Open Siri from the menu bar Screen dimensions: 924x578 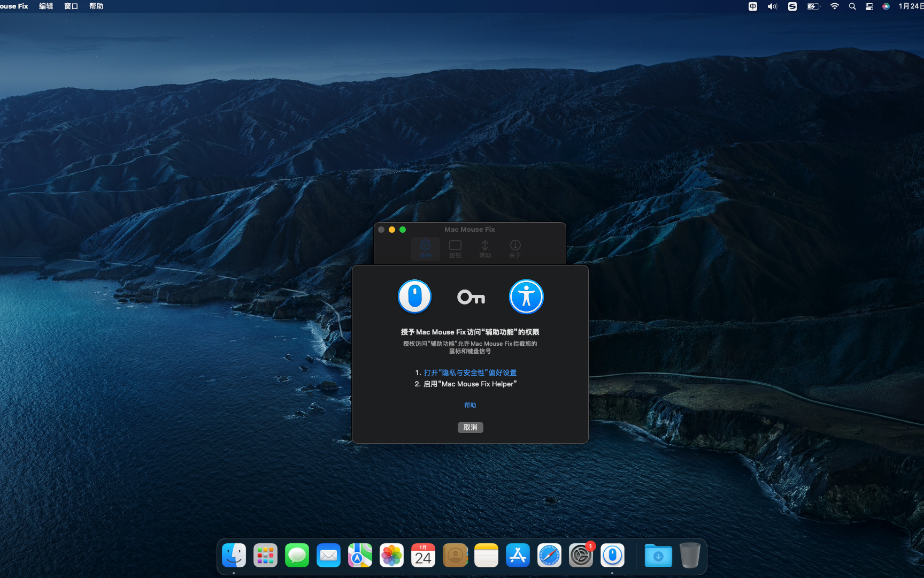[x=886, y=6]
